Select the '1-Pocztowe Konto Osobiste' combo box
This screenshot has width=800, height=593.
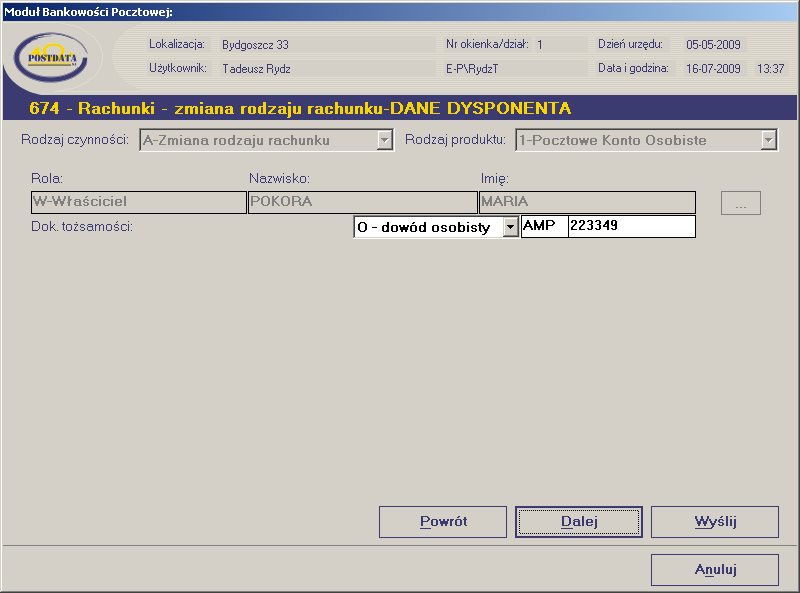click(646, 140)
